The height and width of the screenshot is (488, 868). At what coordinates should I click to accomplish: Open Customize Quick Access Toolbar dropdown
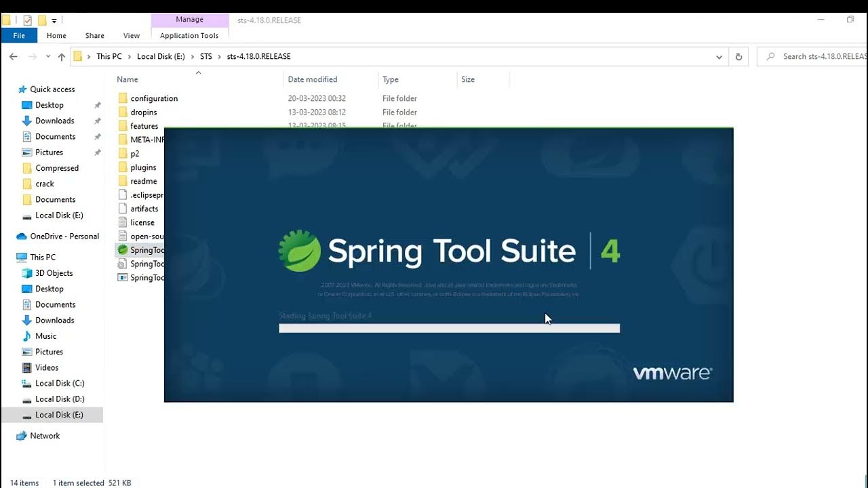tap(54, 20)
